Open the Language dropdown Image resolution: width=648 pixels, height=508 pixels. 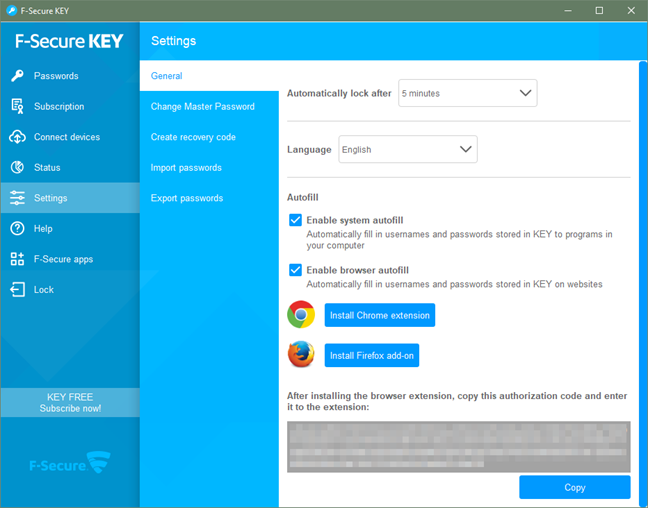(x=408, y=149)
